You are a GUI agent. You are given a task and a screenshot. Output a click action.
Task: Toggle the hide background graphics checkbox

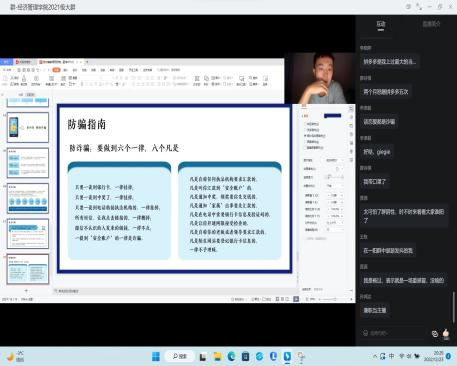(x=305, y=147)
